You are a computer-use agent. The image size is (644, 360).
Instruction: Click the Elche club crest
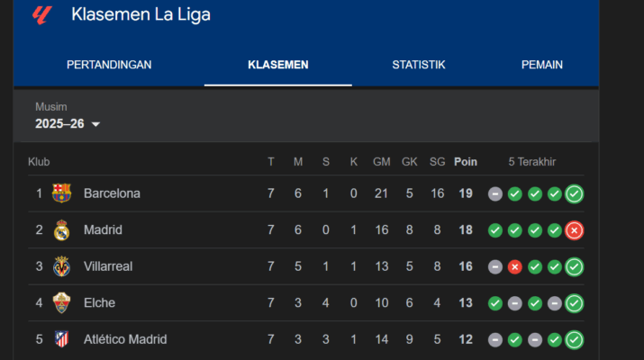[61, 303]
